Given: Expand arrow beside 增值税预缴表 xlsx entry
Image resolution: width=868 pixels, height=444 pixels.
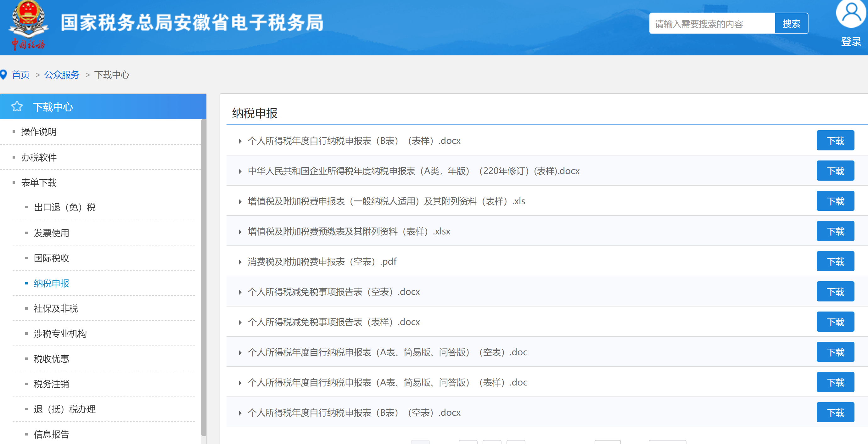Looking at the screenshot, I should click(240, 232).
